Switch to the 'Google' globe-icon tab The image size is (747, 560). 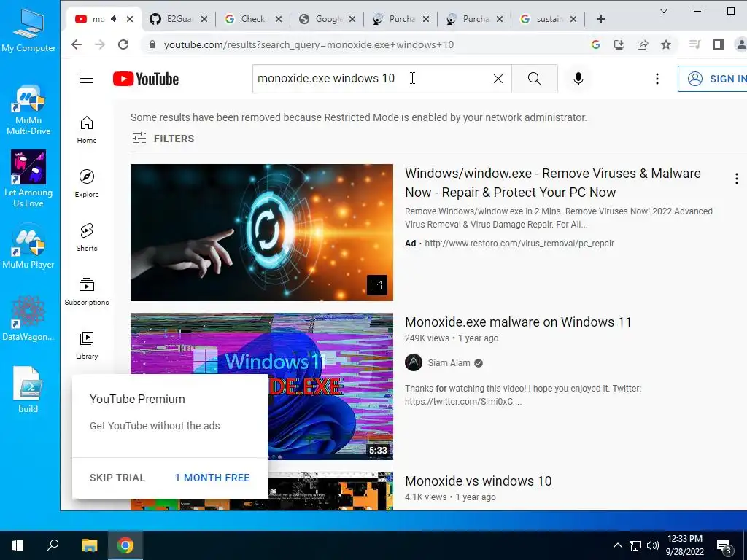tap(327, 19)
